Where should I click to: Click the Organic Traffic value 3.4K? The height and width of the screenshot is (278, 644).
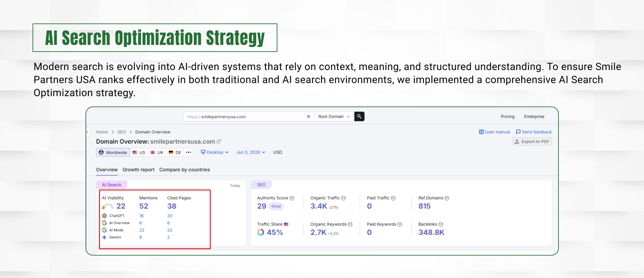click(319, 206)
